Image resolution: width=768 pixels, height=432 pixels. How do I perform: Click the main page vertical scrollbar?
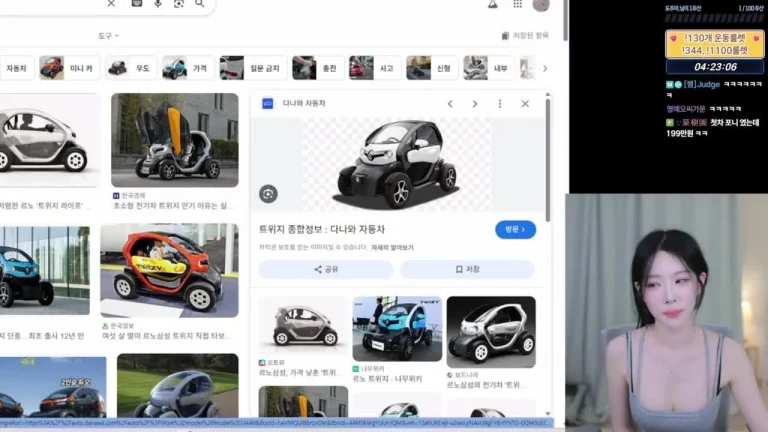pos(566,21)
